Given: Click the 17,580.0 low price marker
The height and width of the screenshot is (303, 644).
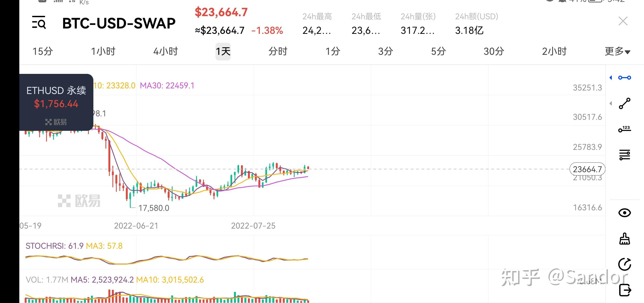Looking at the screenshot, I should [153, 208].
